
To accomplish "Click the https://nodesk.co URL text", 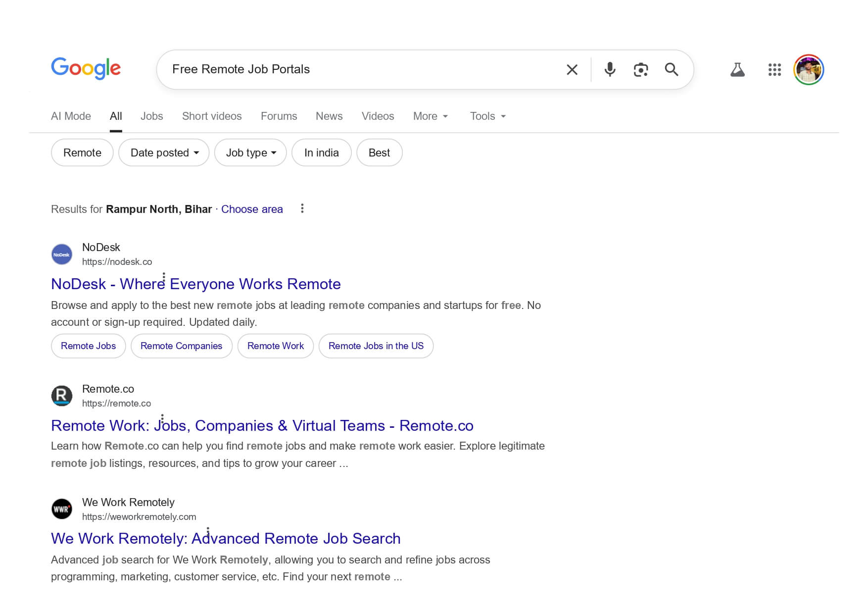I will [117, 262].
